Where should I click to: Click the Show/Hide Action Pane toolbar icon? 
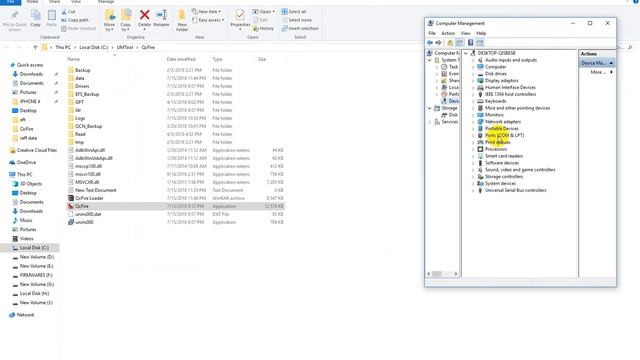coord(480,43)
